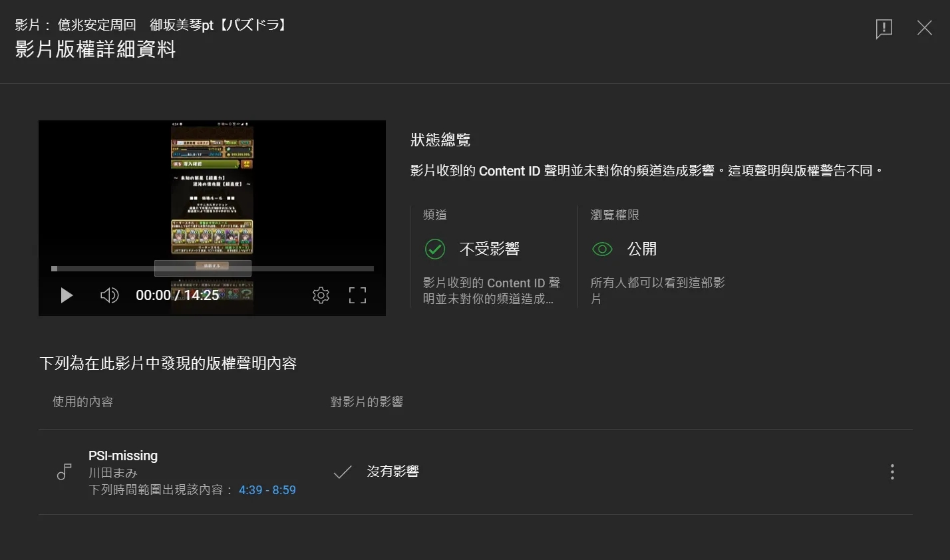Click the 公開 visibility status

[642, 249]
